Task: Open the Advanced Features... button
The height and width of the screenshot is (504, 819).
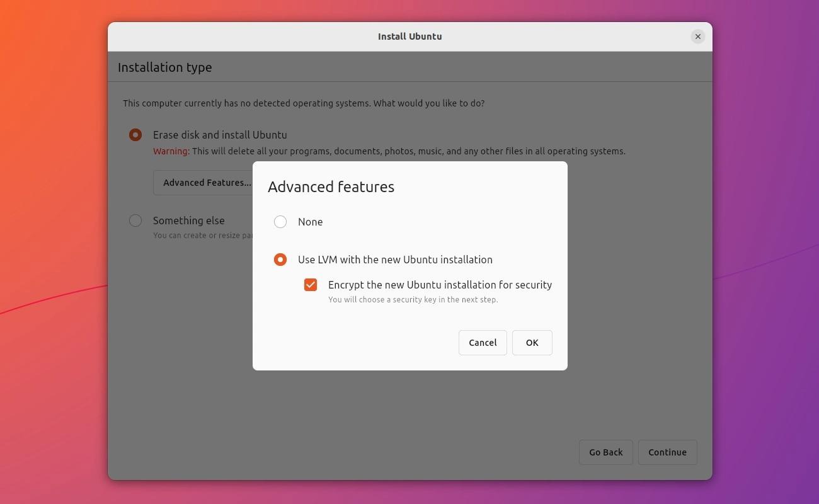Action: click(x=203, y=183)
